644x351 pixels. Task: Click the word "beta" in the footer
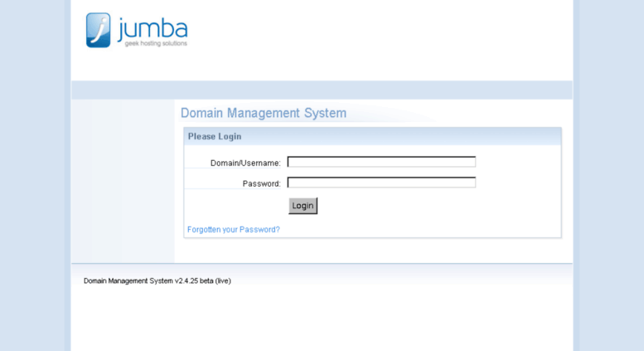pyautogui.click(x=206, y=281)
